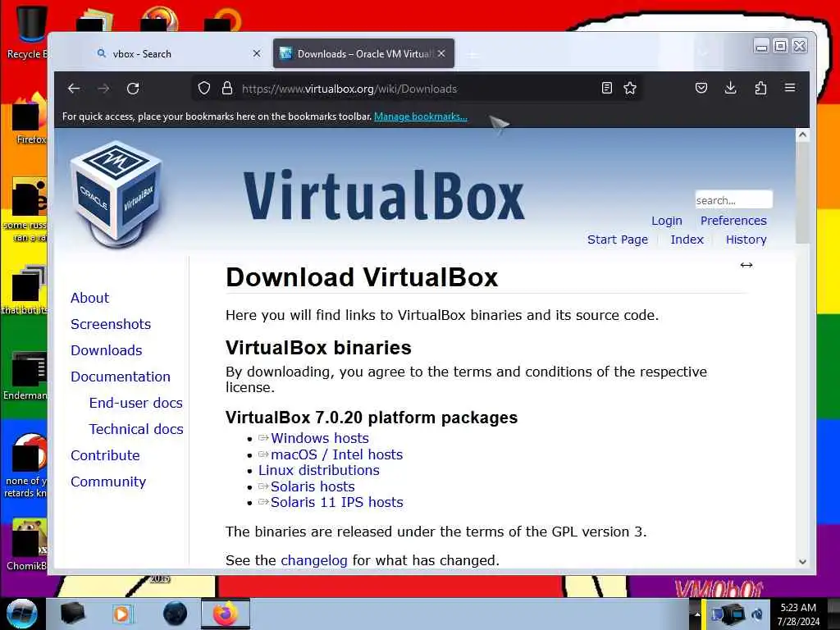Open the extensions puzzle icon

tap(760, 88)
